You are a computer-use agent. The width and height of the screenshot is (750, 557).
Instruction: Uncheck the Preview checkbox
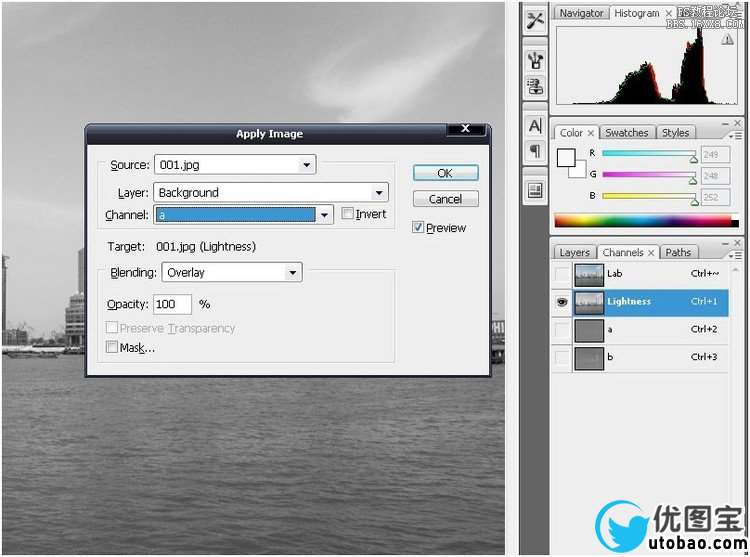[x=418, y=227]
